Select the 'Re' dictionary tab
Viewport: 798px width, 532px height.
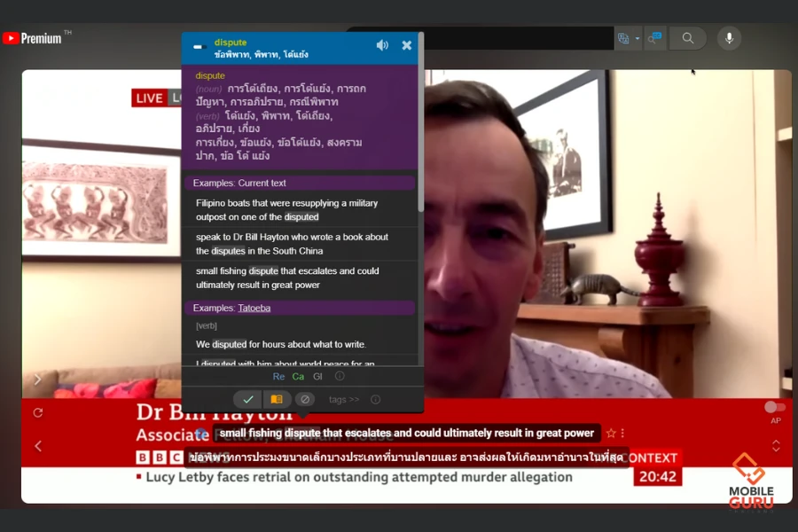(278, 377)
